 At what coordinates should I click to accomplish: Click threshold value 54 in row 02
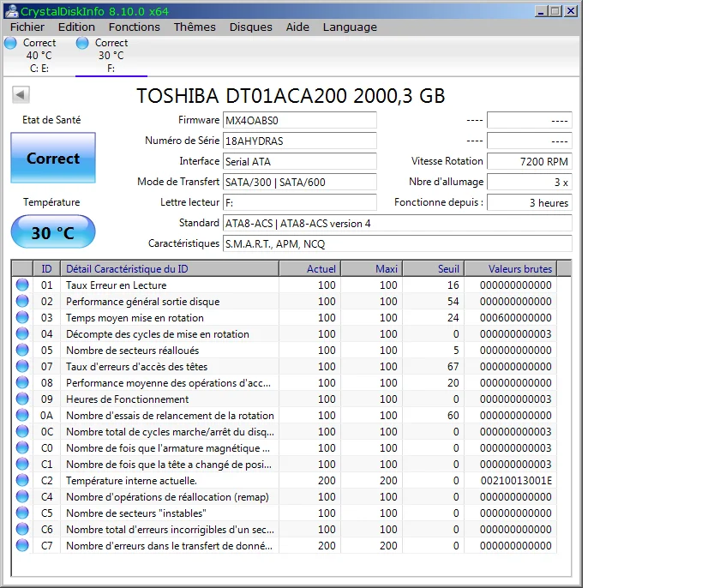pyautogui.click(x=453, y=302)
